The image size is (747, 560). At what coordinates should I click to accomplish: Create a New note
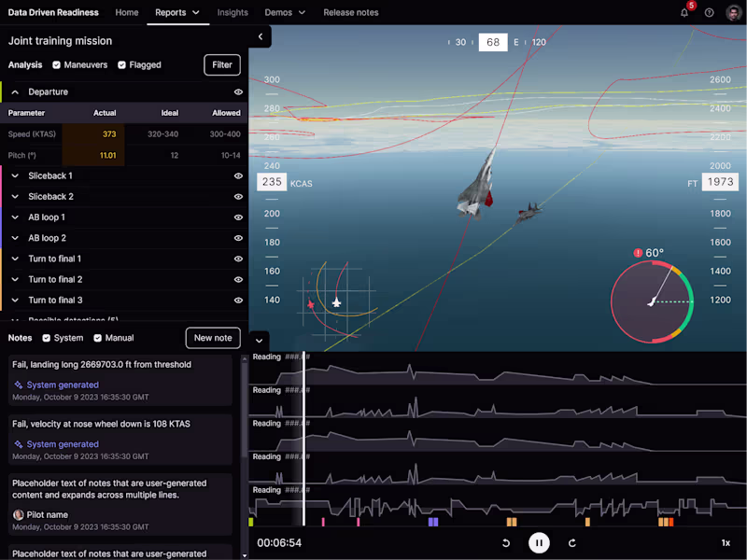[213, 338]
